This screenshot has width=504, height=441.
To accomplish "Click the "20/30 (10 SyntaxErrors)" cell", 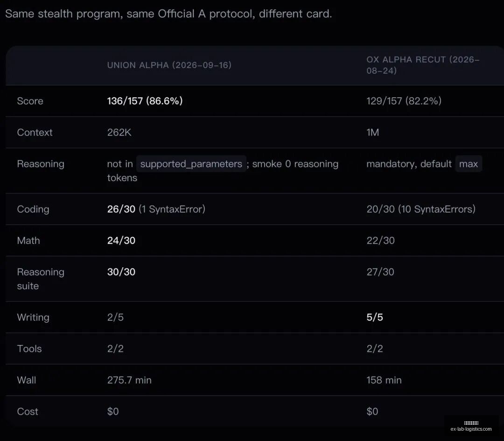I will [x=421, y=209].
